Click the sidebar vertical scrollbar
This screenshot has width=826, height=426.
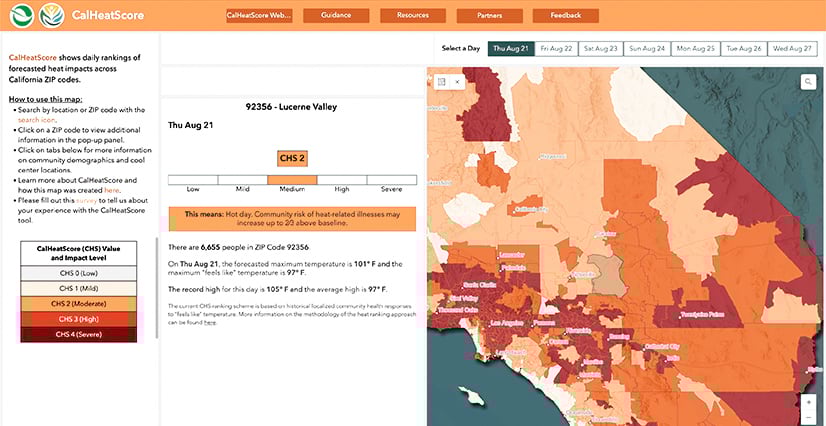pyautogui.click(x=156, y=288)
